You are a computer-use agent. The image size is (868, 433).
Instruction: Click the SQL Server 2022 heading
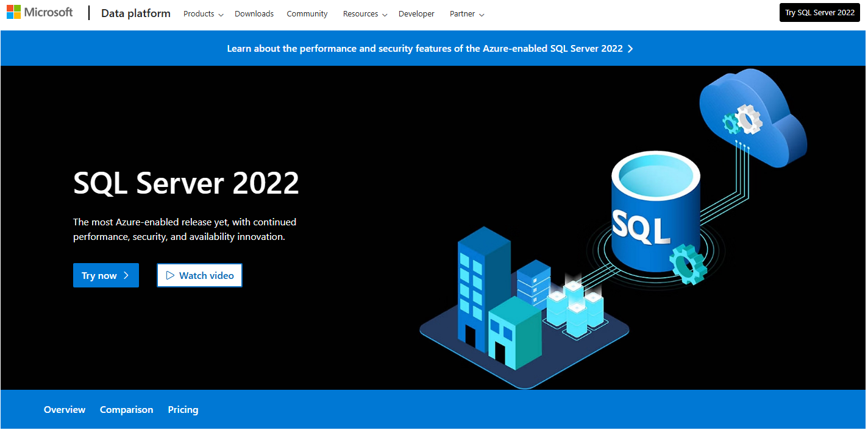click(x=186, y=183)
